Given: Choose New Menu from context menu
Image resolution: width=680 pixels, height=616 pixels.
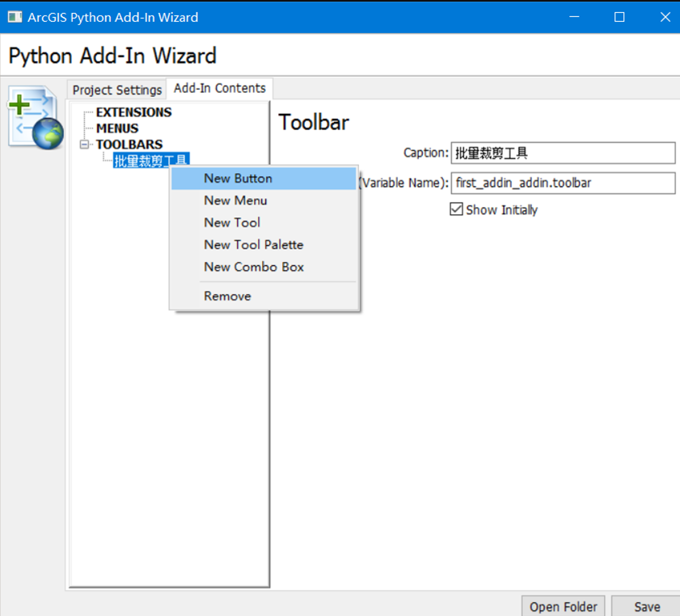Looking at the screenshot, I should click(264, 200).
